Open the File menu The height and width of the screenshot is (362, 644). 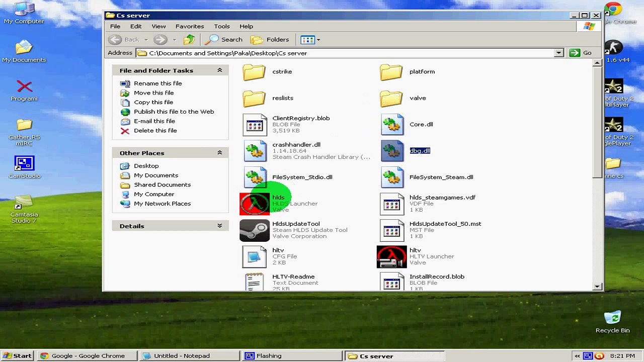click(115, 26)
